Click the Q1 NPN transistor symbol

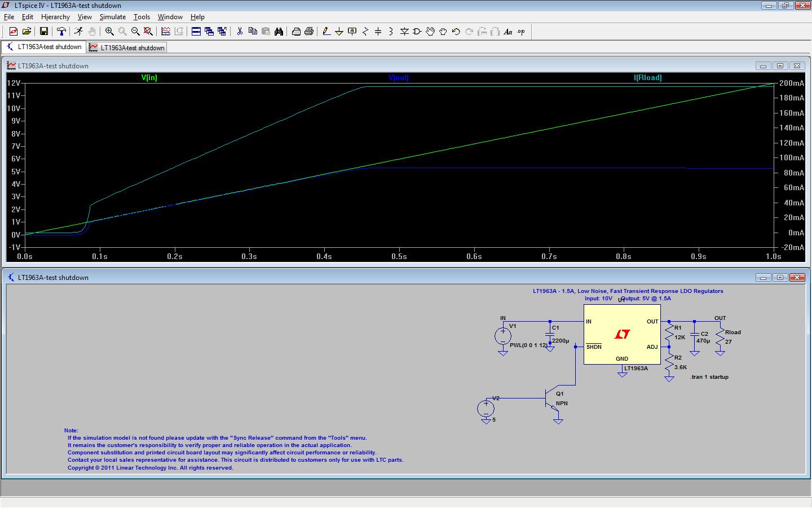tap(551, 398)
